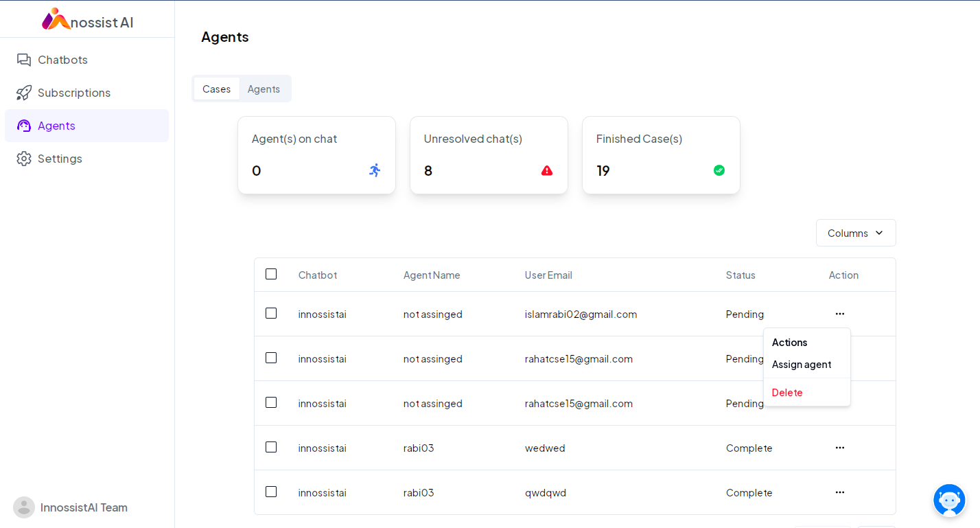Click the Agents headset icon in sidebar
The width and height of the screenshot is (980, 528).
[x=24, y=126]
